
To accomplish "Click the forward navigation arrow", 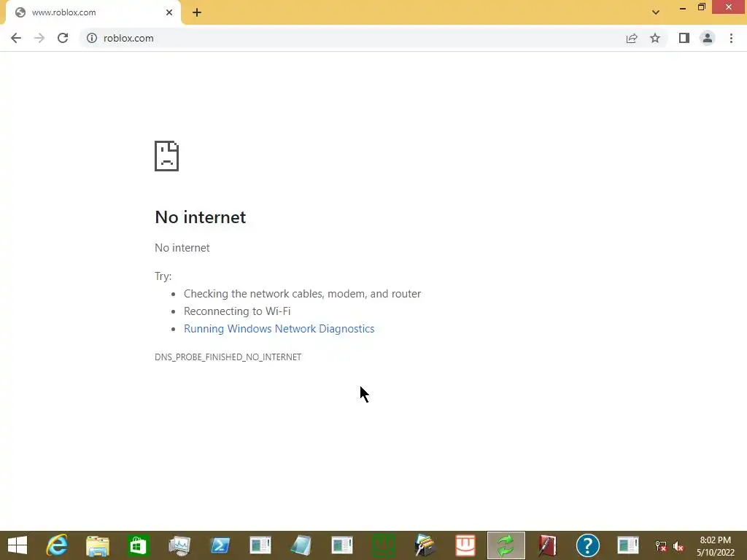I will (x=39, y=38).
